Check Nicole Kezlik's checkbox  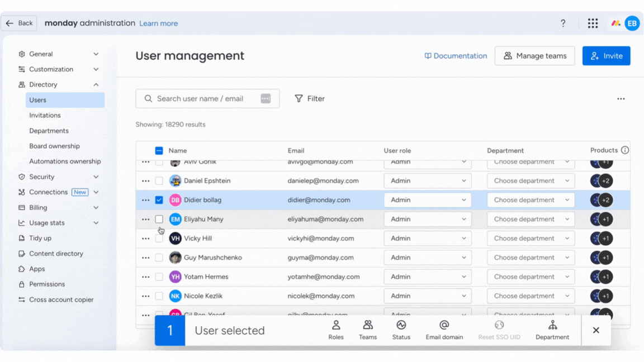point(159,296)
